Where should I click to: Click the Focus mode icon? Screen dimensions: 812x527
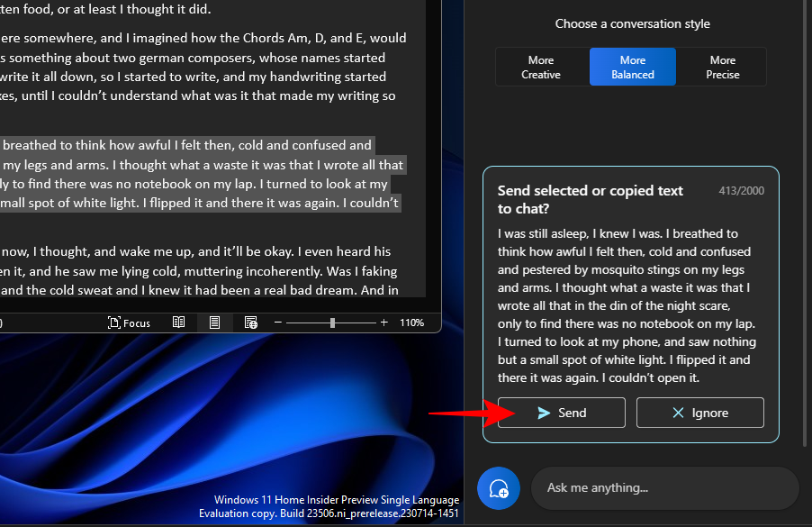113,323
